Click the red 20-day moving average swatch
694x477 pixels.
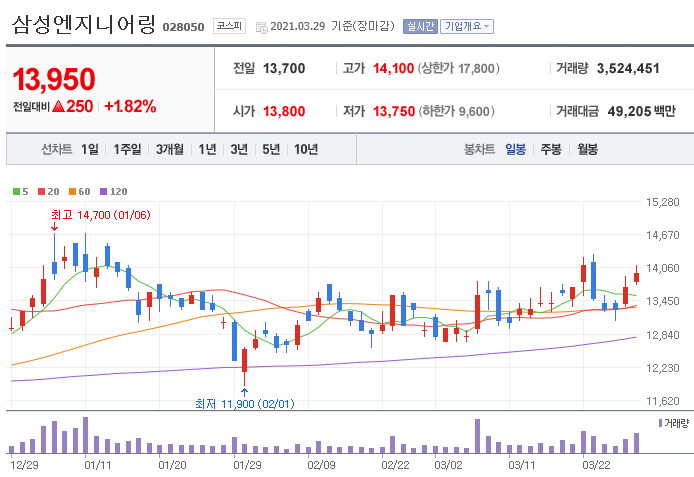coord(42,192)
